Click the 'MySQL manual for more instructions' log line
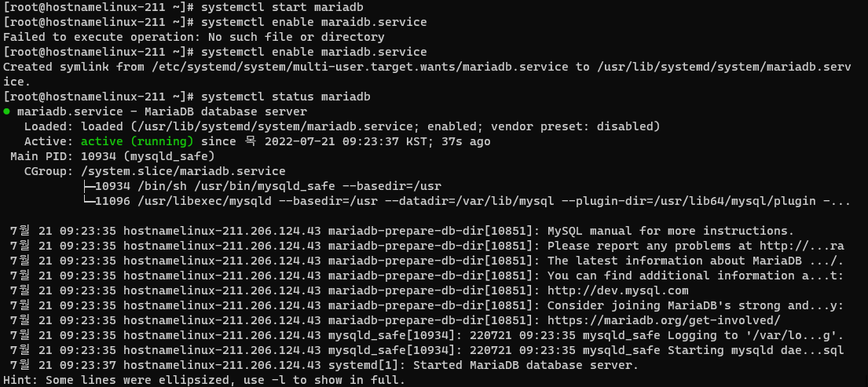The height and width of the screenshot is (387, 868). 671,231
